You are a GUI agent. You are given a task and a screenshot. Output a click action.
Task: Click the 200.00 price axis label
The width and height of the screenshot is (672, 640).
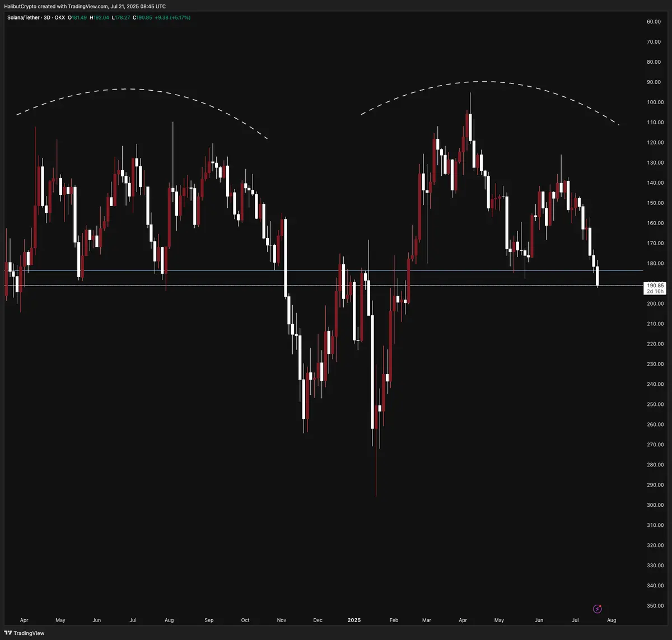point(655,303)
